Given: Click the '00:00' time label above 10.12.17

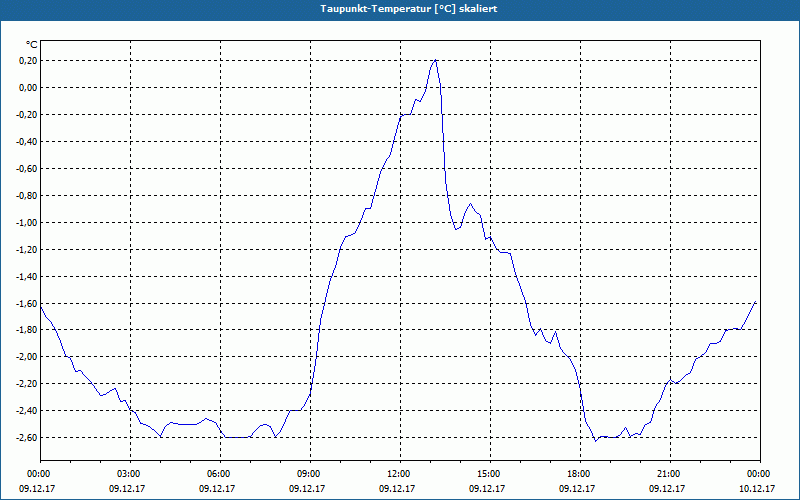Looking at the screenshot, I should [760, 474].
